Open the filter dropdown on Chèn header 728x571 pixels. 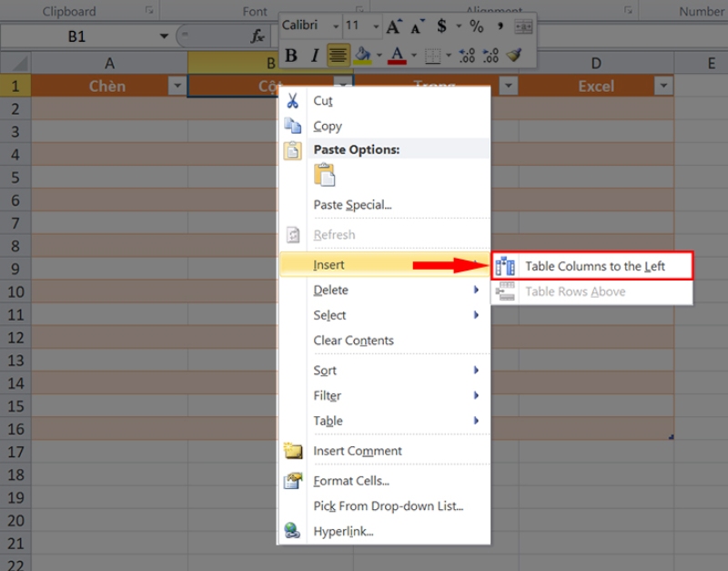coord(177,87)
